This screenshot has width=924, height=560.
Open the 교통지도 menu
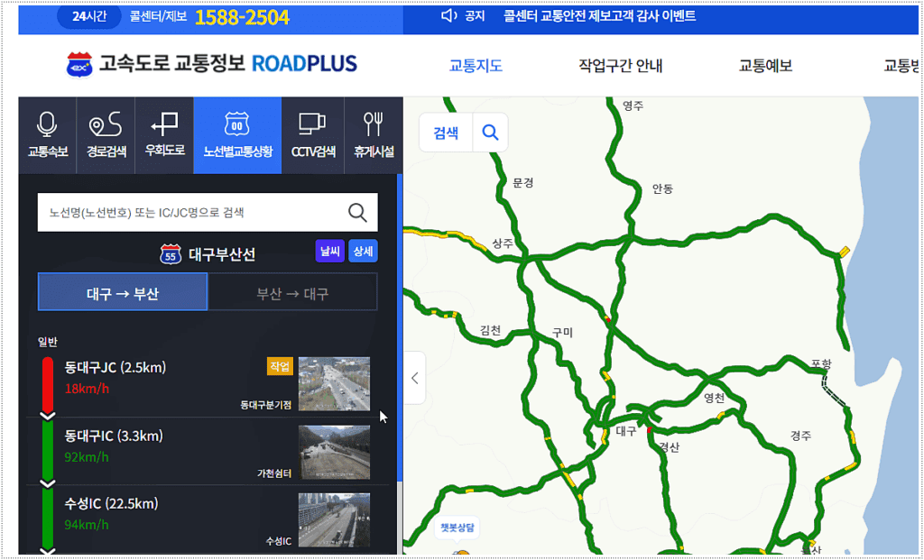pyautogui.click(x=476, y=66)
